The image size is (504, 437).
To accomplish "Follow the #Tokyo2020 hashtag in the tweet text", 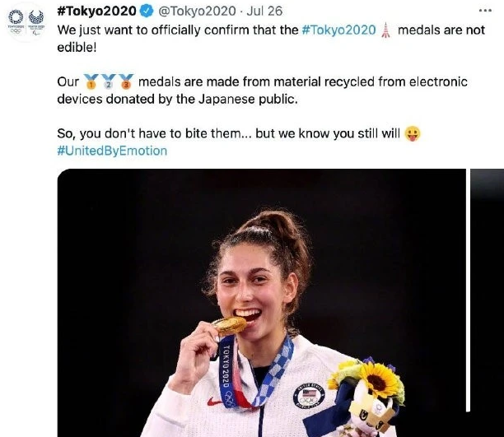I will click(x=338, y=30).
